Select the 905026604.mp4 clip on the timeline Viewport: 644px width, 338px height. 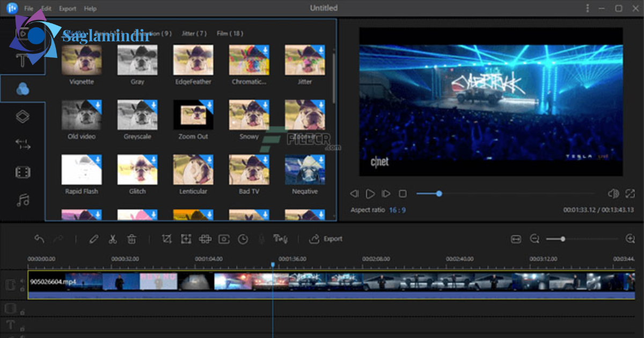tap(331, 285)
